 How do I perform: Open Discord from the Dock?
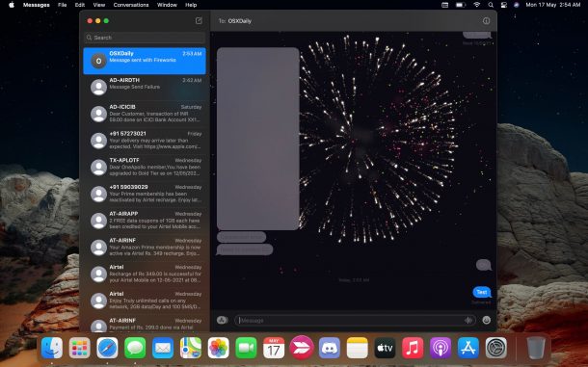point(330,348)
